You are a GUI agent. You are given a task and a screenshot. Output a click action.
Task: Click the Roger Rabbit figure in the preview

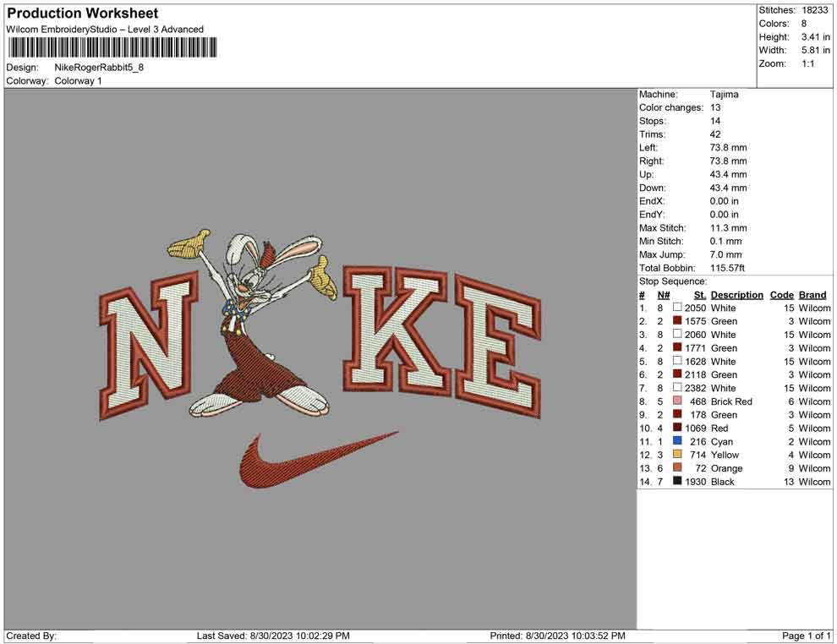coord(252,323)
